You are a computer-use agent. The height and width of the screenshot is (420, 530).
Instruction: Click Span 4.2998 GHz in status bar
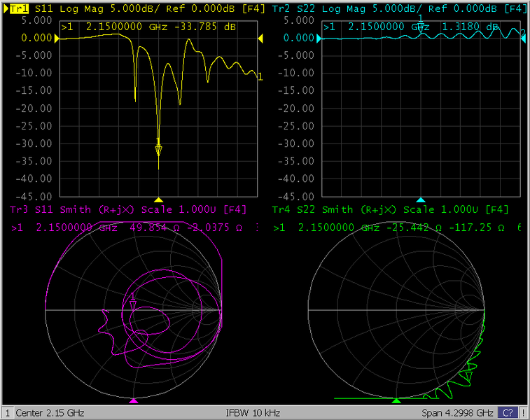point(458,413)
